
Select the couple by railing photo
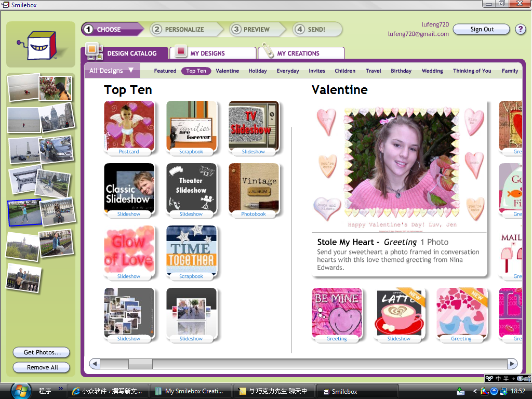coord(24,279)
